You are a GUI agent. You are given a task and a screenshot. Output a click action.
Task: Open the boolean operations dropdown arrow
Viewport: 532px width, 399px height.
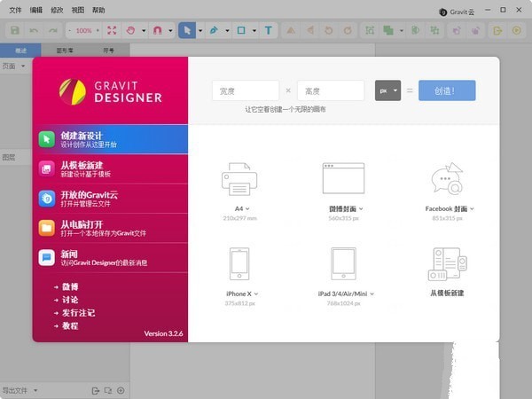[x=402, y=31]
